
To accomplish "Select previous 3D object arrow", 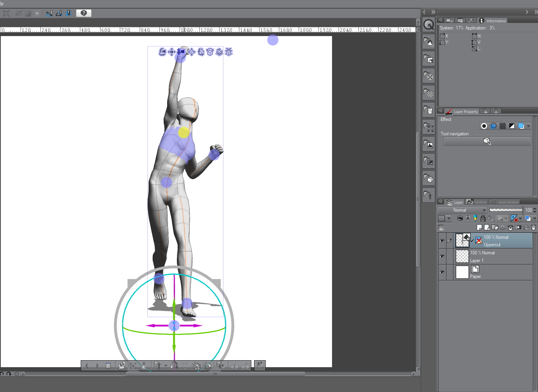I will coord(86,366).
